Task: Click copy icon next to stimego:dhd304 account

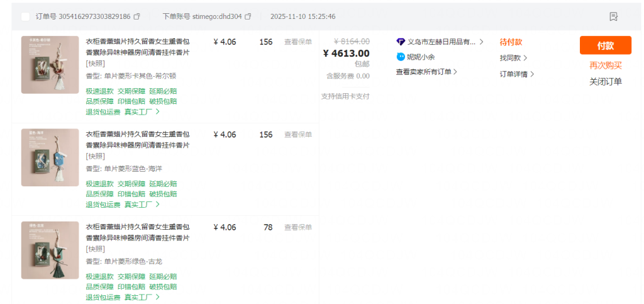Action: point(248,16)
